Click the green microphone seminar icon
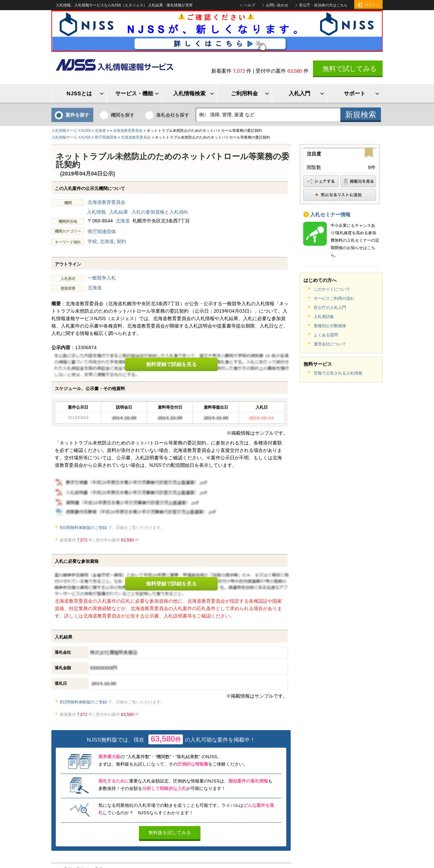 (315, 234)
